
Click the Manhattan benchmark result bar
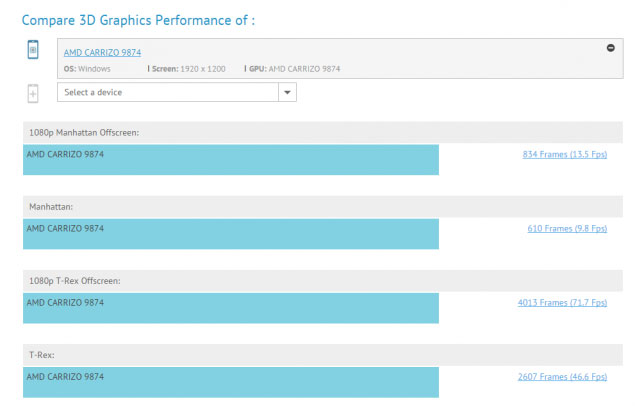[x=230, y=235]
